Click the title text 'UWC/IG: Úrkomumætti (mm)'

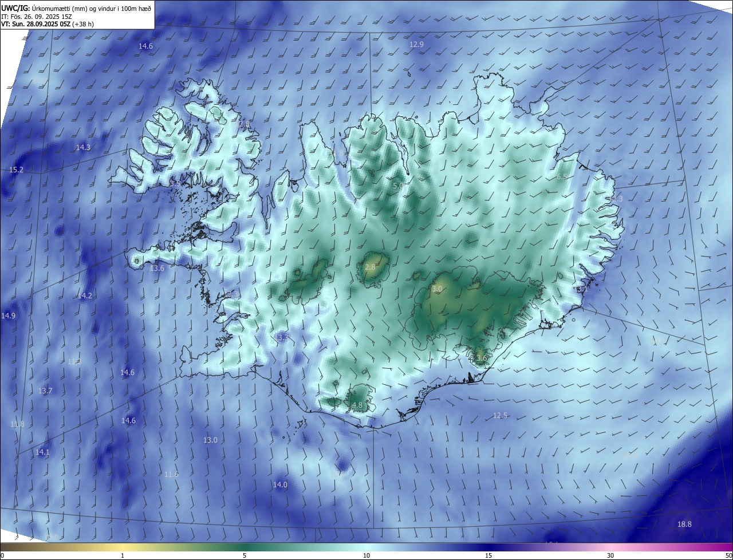click(x=43, y=9)
